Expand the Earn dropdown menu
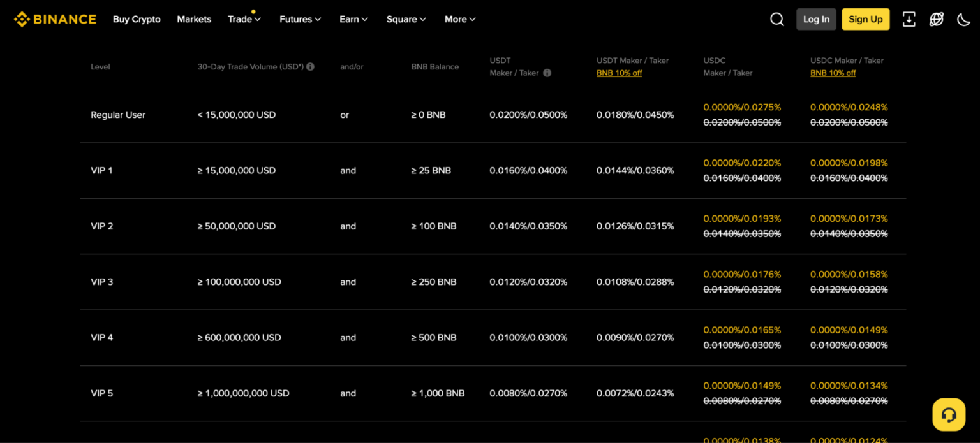Viewport: 980px width, 443px height. coord(353,19)
